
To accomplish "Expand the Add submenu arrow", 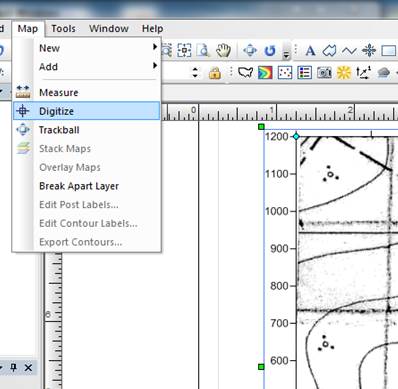I will [x=155, y=65].
